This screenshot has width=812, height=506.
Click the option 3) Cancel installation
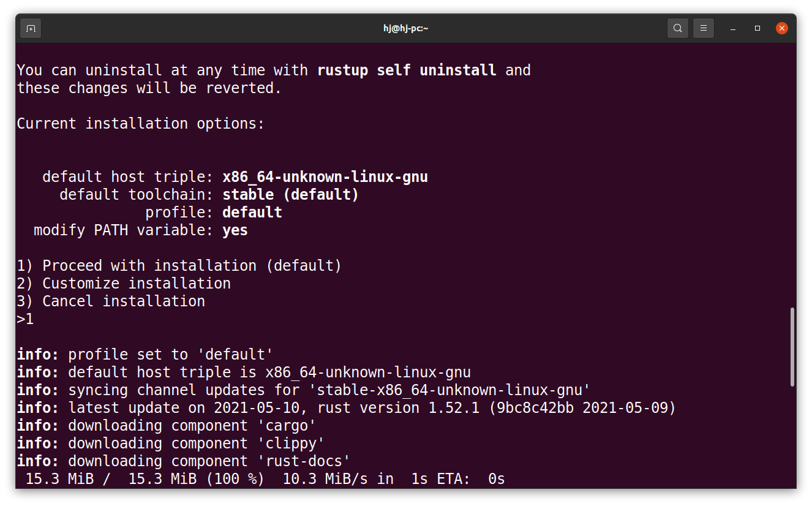[110, 301]
